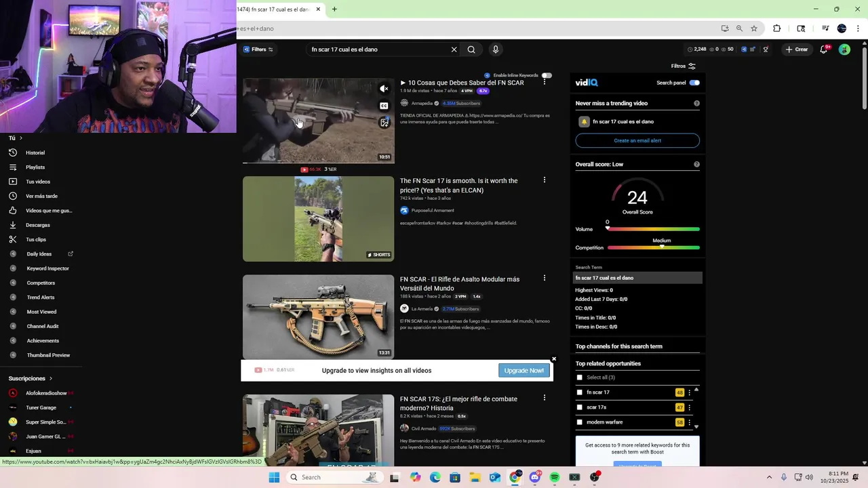Open Most Viewed in the sidebar
This screenshot has width=868, height=488.
coord(41,312)
